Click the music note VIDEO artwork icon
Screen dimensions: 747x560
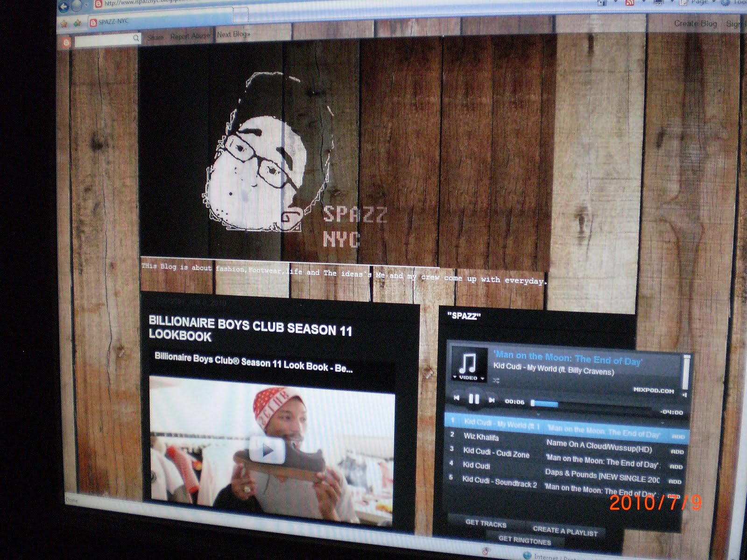[x=469, y=364]
